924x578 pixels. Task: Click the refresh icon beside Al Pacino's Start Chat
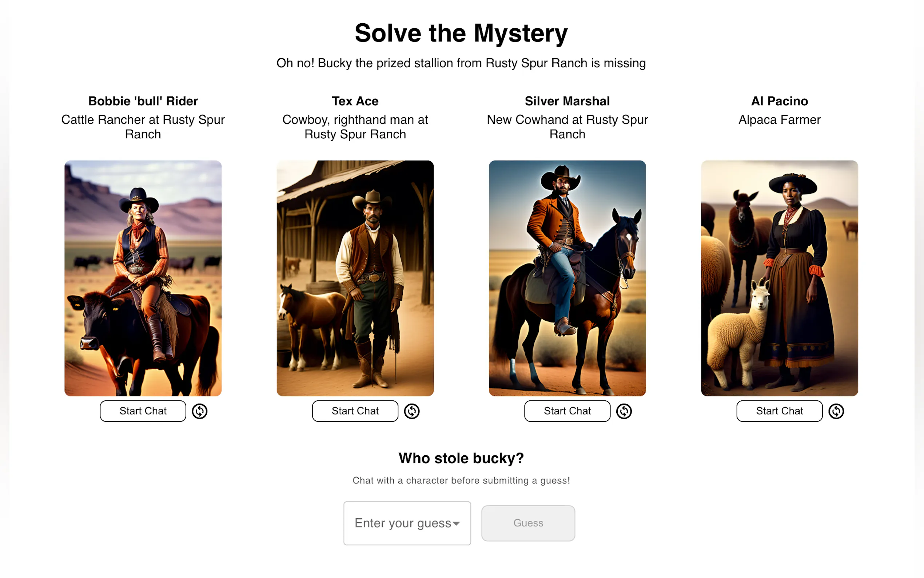tap(836, 411)
